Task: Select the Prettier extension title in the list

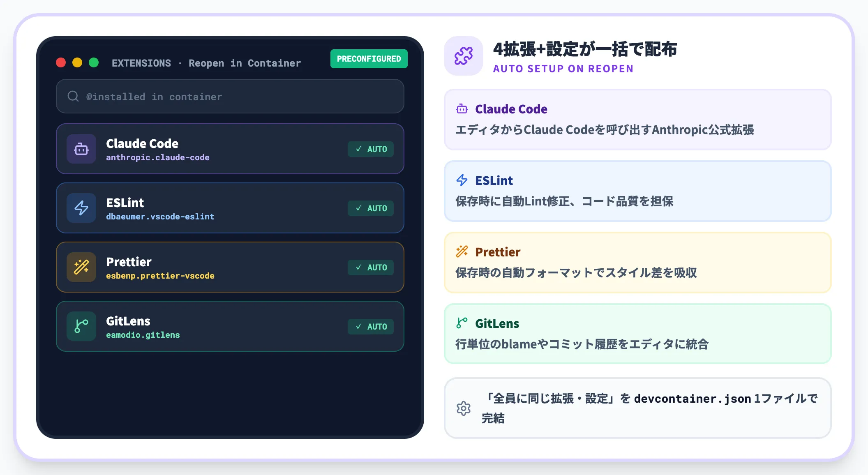Action: tap(129, 262)
